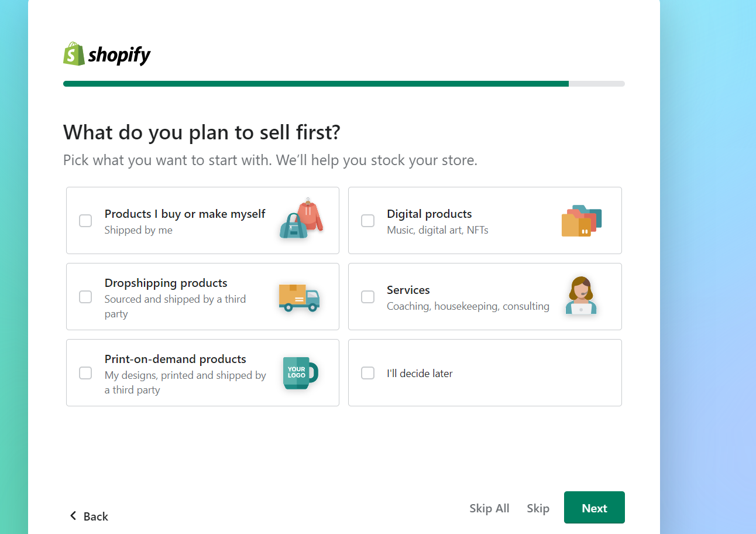Check 'Products I buy or make myself'
Image resolution: width=756 pixels, height=534 pixels.
[x=85, y=221]
